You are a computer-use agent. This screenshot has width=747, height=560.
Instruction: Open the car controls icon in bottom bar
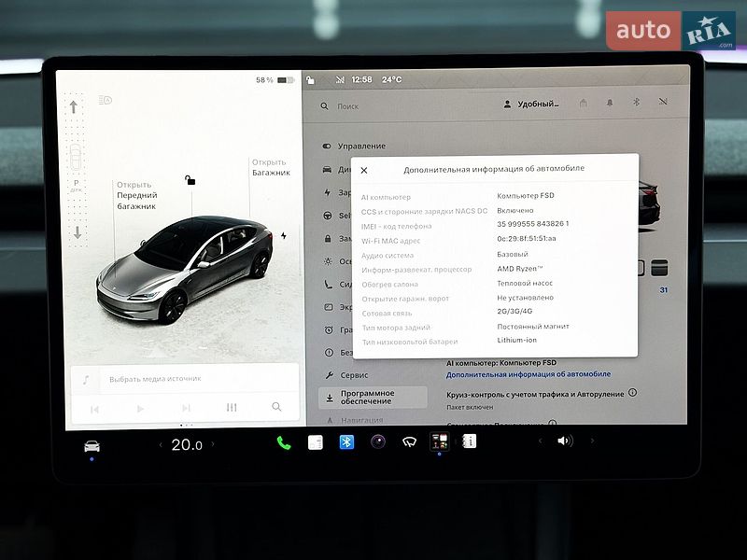[92, 446]
